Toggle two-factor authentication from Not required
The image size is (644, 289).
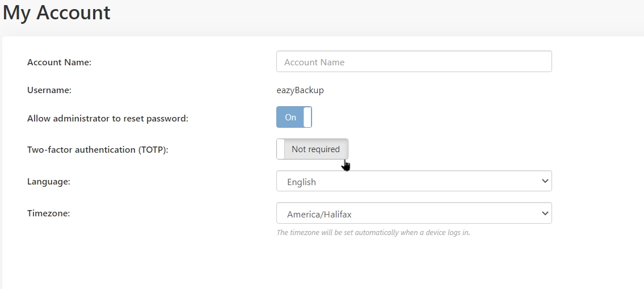[x=312, y=149]
